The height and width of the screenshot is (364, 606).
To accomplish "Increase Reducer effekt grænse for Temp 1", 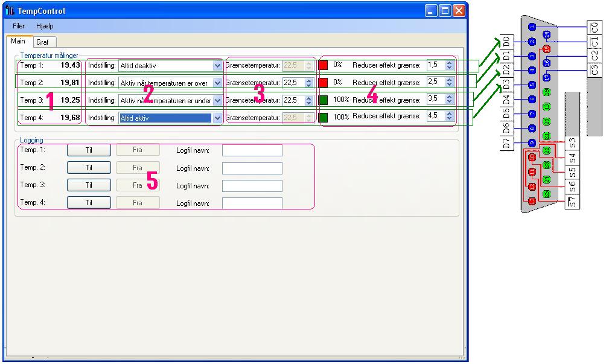I will [x=449, y=63].
